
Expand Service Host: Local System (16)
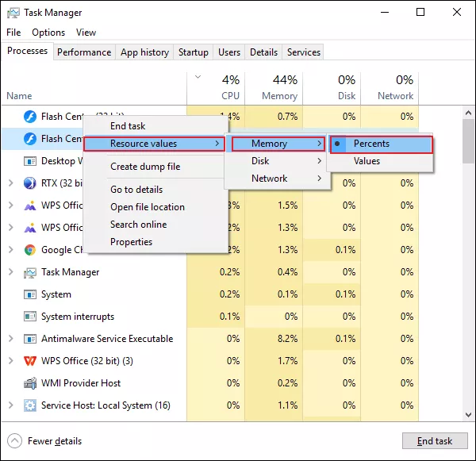[10, 405]
